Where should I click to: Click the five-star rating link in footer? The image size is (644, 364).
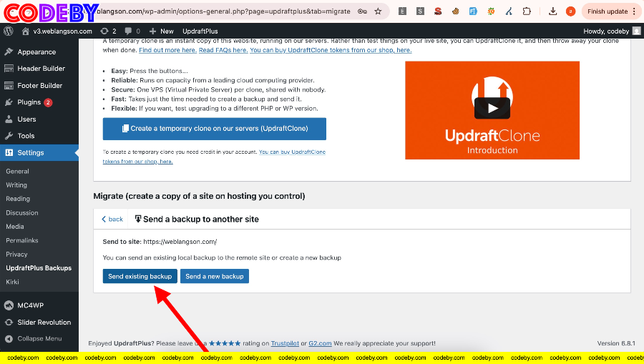[x=225, y=343]
